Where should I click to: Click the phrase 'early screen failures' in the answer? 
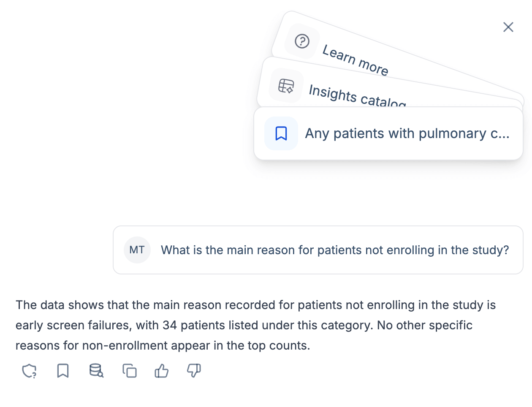[72, 326]
